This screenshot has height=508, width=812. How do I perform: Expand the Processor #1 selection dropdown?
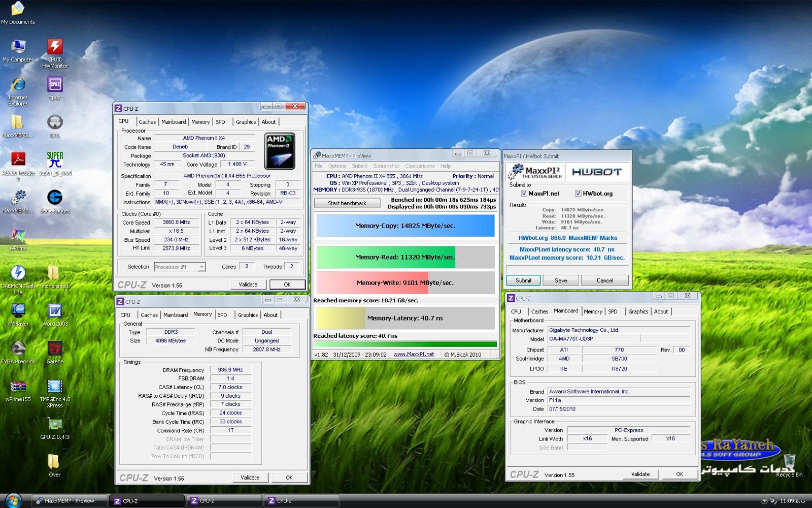pyautogui.click(x=201, y=267)
